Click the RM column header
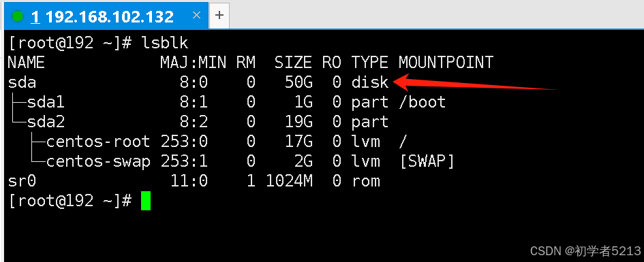The width and height of the screenshot is (644, 262). (x=245, y=63)
